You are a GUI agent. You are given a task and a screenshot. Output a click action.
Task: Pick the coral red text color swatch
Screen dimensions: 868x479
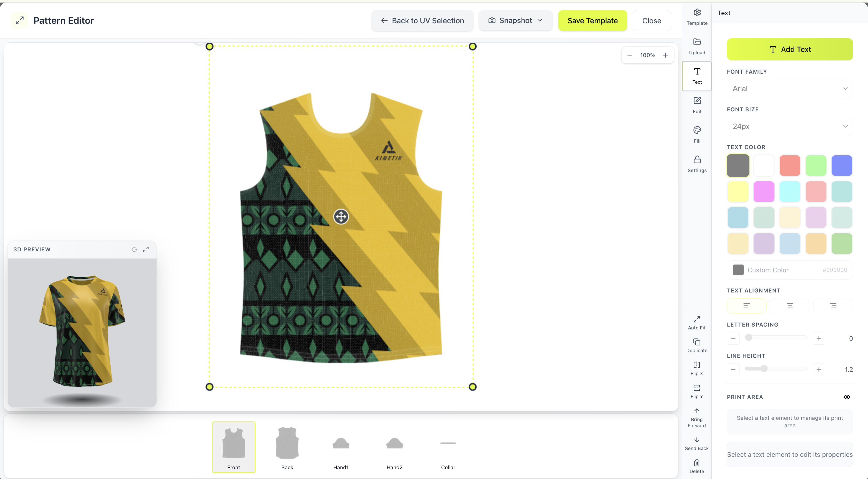pyautogui.click(x=790, y=166)
